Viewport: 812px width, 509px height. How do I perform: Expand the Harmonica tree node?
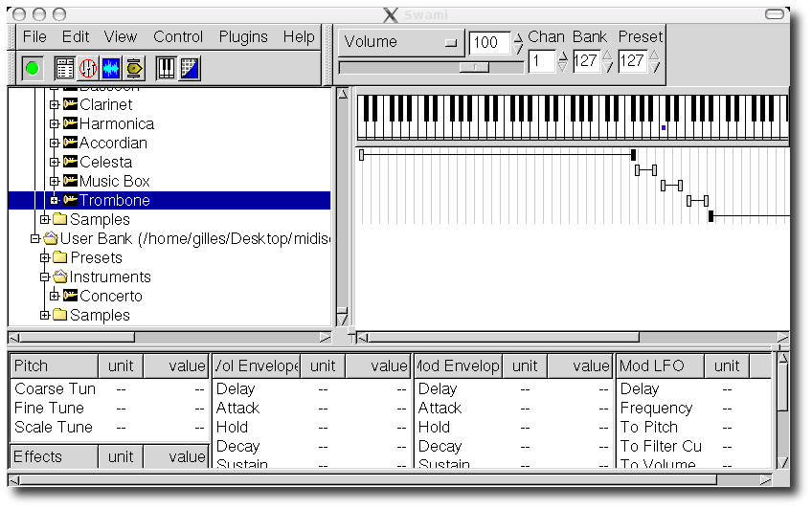point(54,123)
